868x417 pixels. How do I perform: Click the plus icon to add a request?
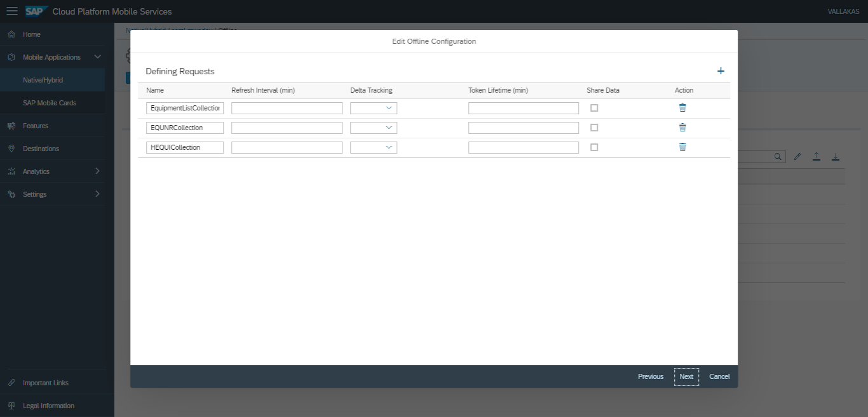pos(721,71)
